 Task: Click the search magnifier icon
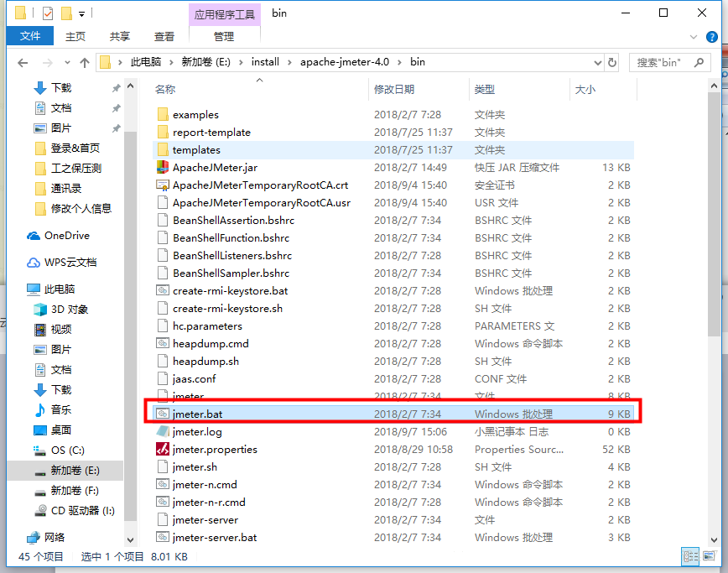[699, 62]
